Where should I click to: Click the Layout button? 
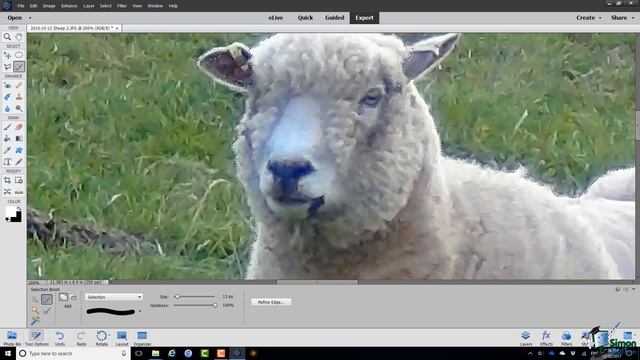click(x=122, y=338)
